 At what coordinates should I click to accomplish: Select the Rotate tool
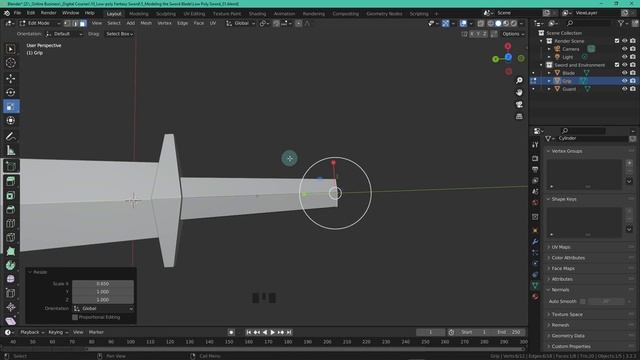coord(11,92)
